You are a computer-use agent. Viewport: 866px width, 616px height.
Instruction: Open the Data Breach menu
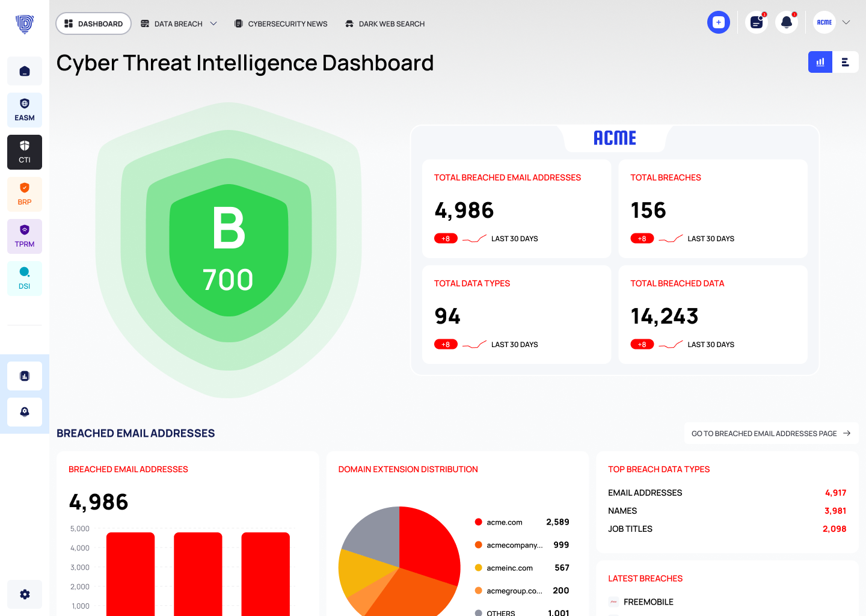tap(179, 23)
